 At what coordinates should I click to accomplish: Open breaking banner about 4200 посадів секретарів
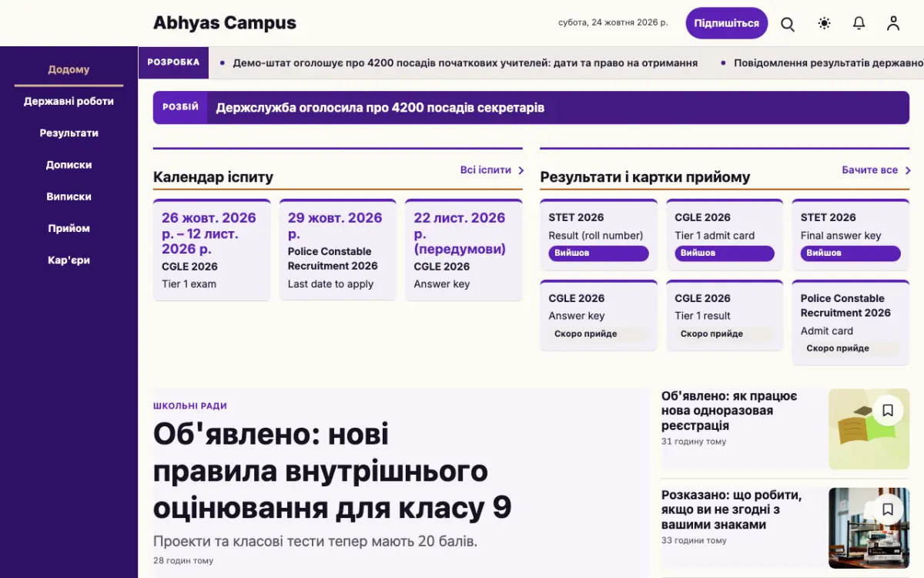point(531,108)
